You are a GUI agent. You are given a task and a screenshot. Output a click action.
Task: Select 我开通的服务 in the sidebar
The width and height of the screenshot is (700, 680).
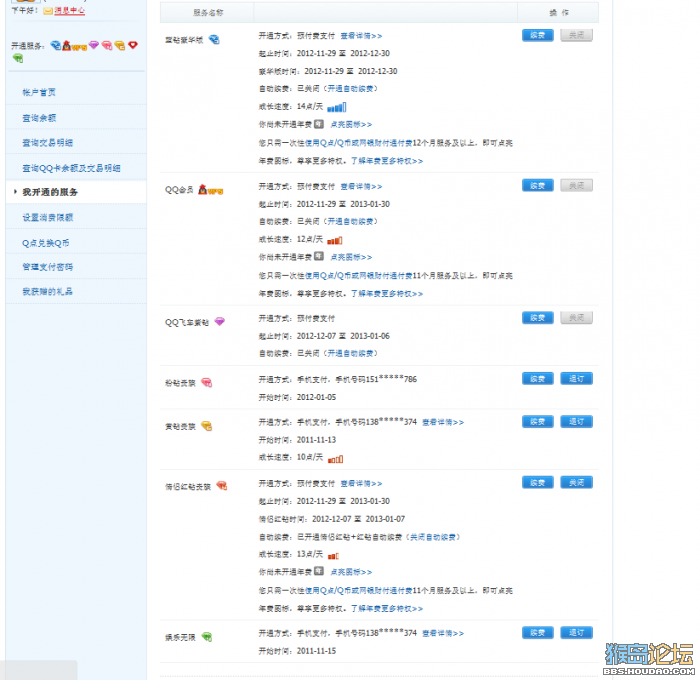50,192
